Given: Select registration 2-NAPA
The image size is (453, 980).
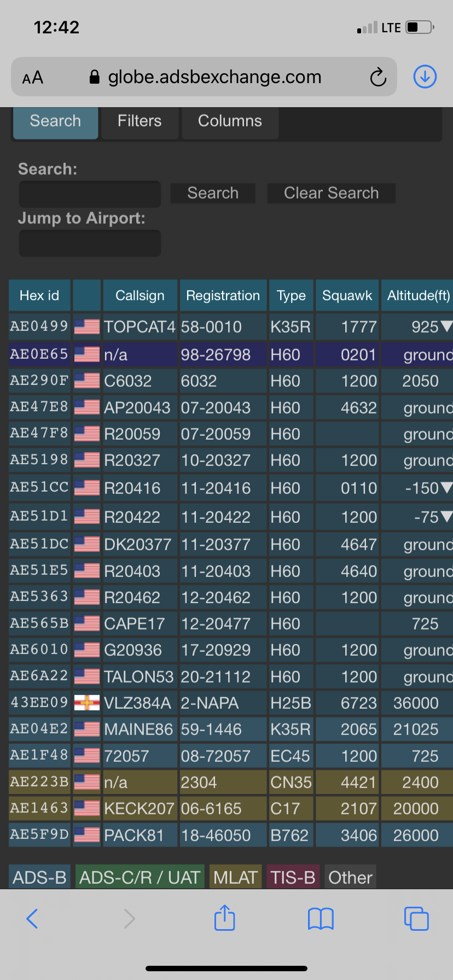Looking at the screenshot, I should tap(210, 703).
